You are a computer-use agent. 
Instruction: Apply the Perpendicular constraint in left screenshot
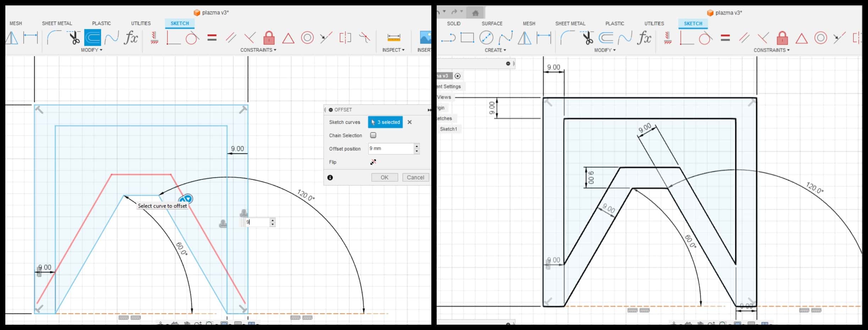pos(250,38)
